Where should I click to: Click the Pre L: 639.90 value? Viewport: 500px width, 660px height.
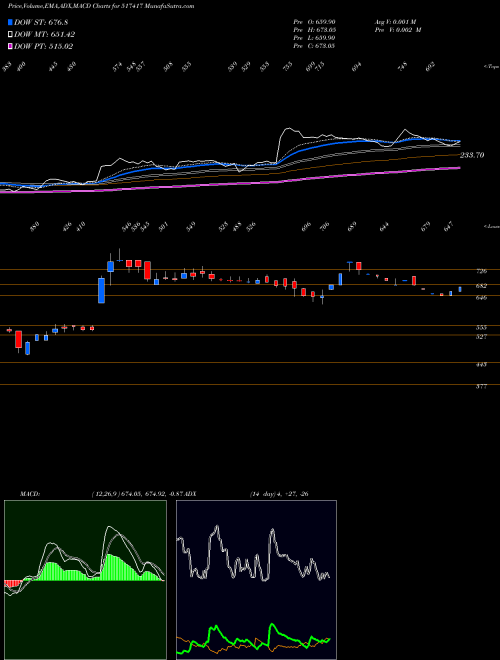click(314, 38)
